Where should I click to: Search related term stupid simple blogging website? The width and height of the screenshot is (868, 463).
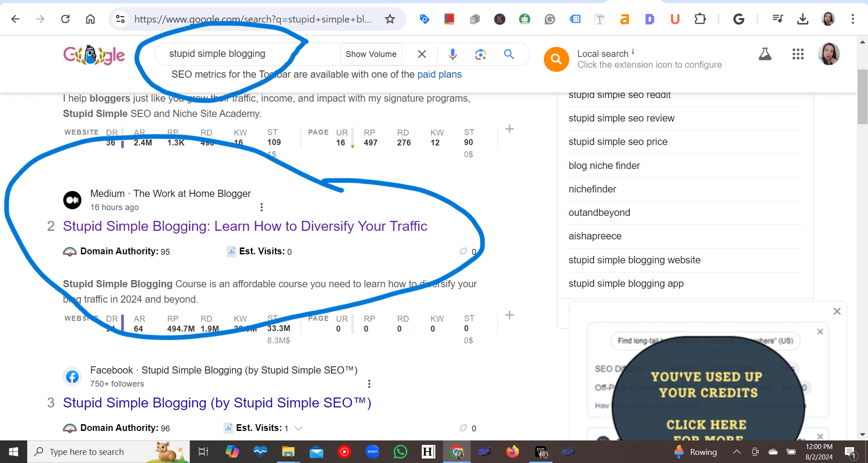pos(634,260)
